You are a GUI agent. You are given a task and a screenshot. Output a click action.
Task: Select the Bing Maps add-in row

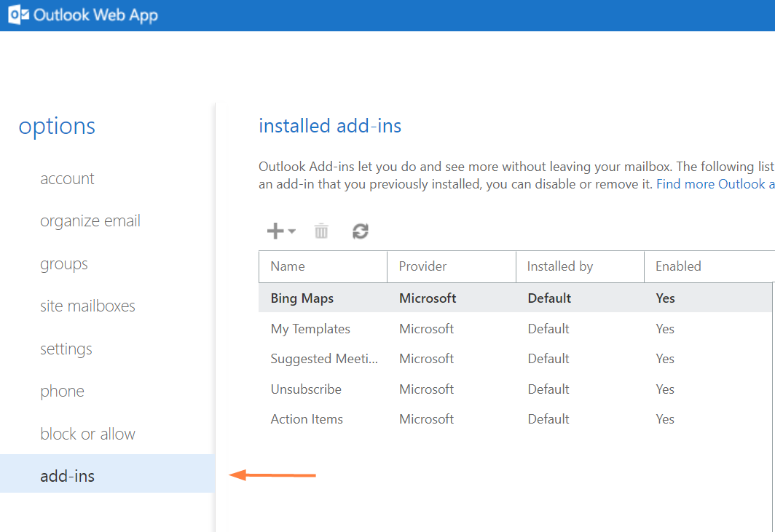click(515, 298)
